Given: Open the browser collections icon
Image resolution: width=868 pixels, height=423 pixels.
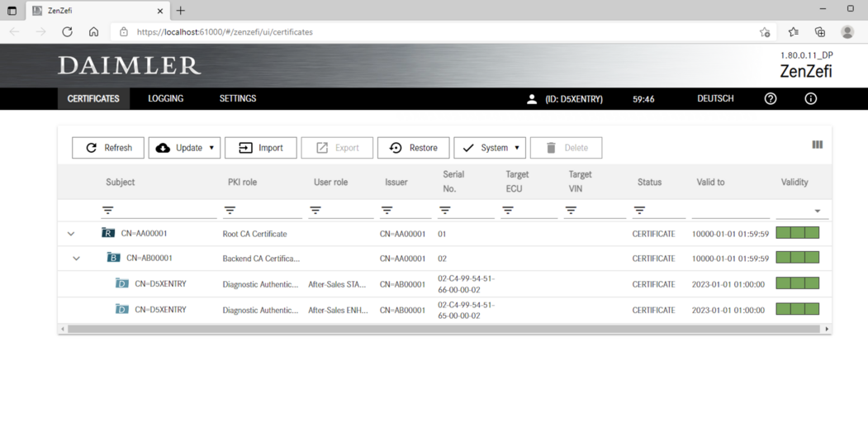Looking at the screenshot, I should [x=820, y=31].
